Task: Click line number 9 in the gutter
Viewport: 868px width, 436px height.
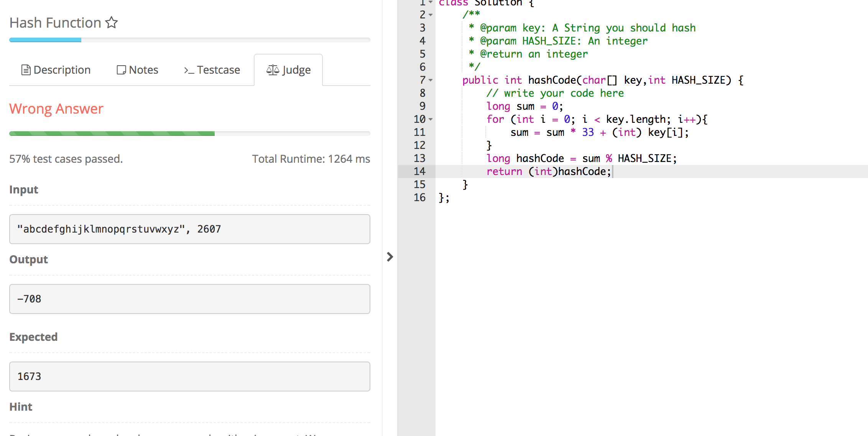Action: [x=422, y=106]
